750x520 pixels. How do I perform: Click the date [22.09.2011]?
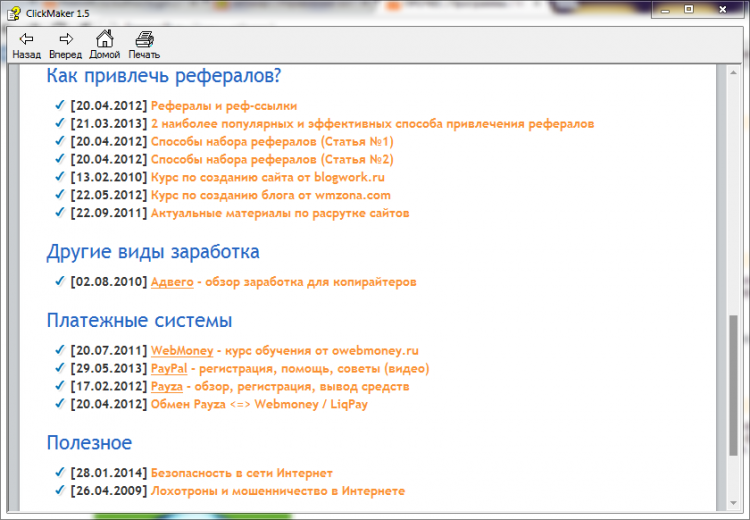click(109, 213)
